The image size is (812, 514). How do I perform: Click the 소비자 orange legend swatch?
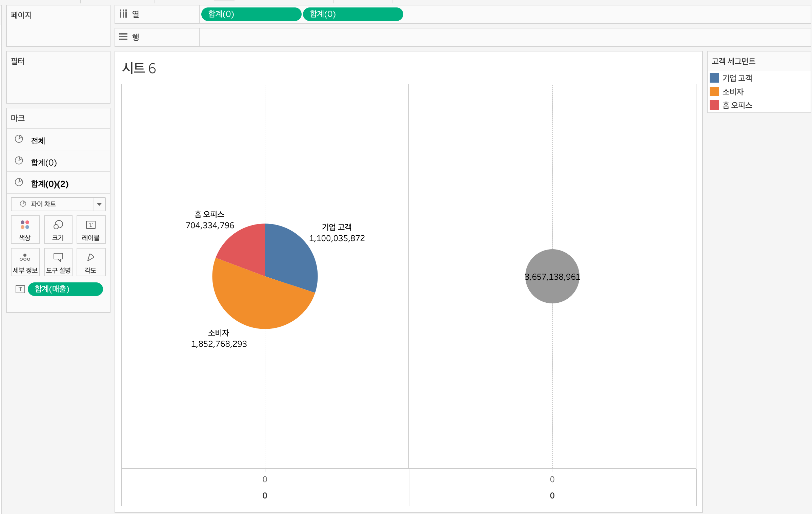(714, 92)
